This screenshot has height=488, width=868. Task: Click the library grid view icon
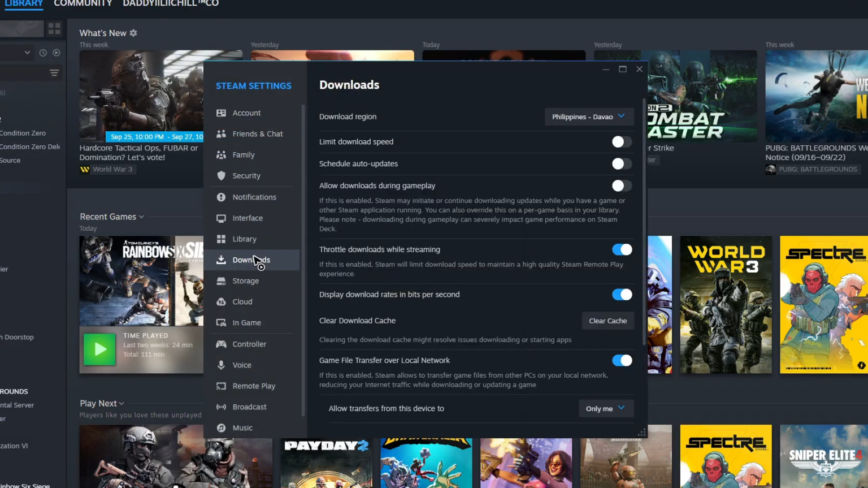click(x=54, y=28)
